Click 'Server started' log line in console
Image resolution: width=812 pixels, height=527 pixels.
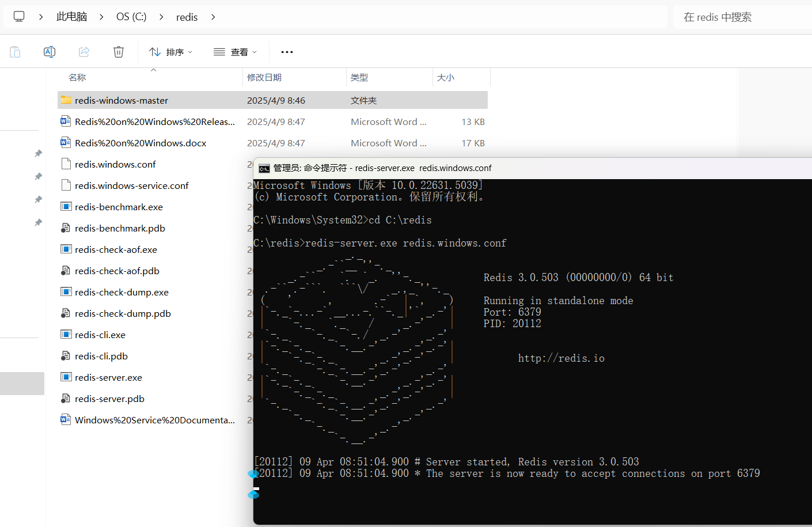446,462
